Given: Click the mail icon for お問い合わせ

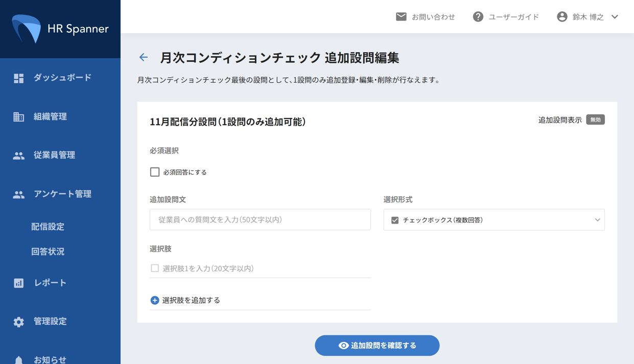Looking at the screenshot, I should pos(401,17).
